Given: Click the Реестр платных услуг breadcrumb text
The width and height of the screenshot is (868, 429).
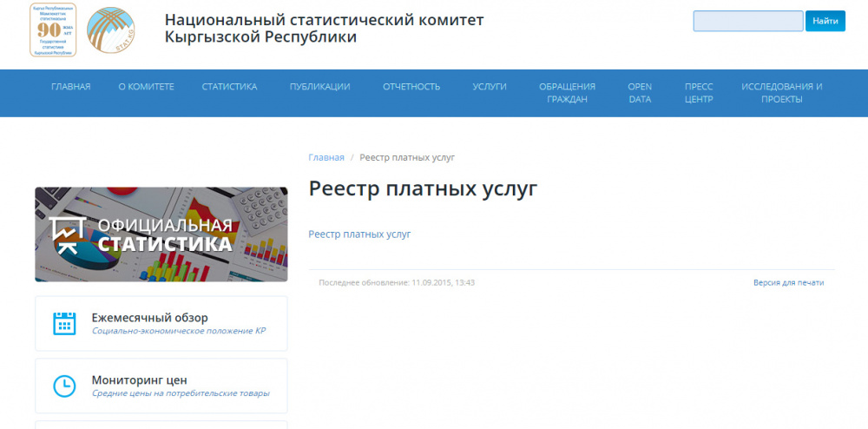Looking at the screenshot, I should pos(407,158).
